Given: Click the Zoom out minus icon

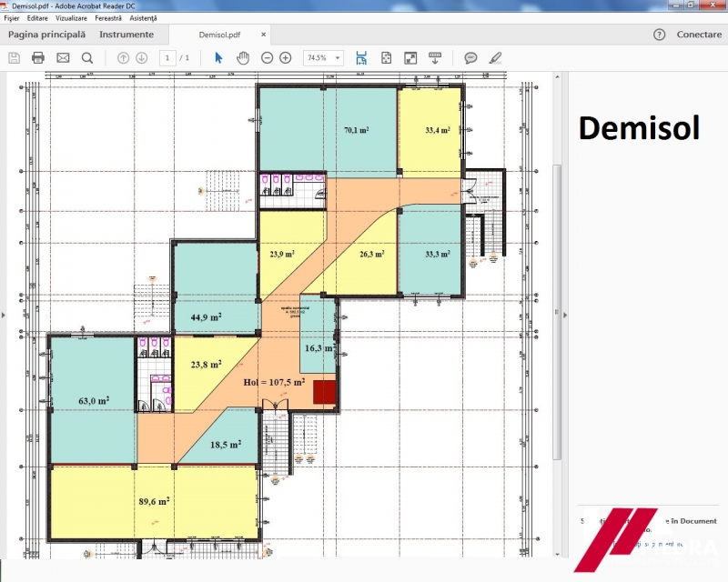Looking at the screenshot, I should click(x=267, y=57).
